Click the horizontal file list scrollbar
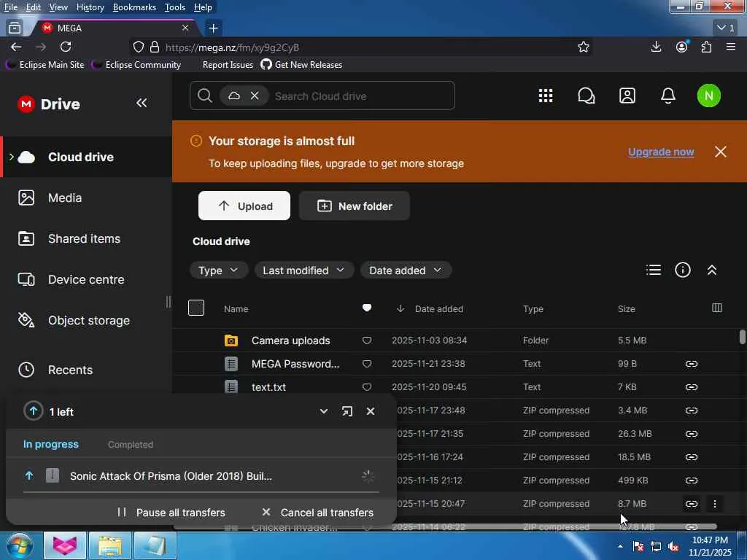The height and width of the screenshot is (560, 747). (x=445, y=526)
